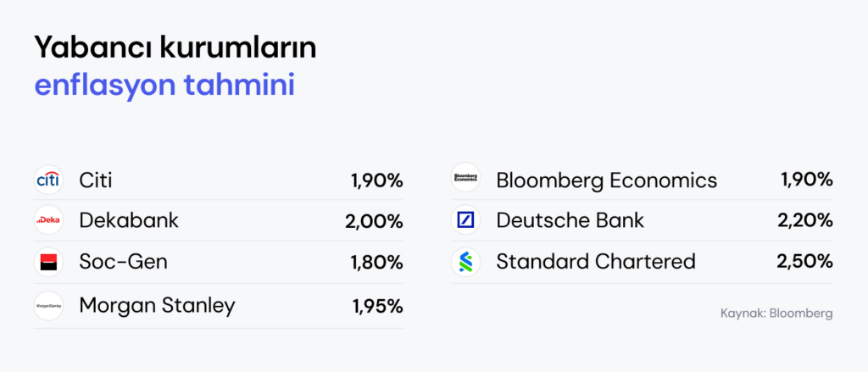Click the Bloomberg Economics logo icon
The image size is (868, 372).
click(x=465, y=177)
